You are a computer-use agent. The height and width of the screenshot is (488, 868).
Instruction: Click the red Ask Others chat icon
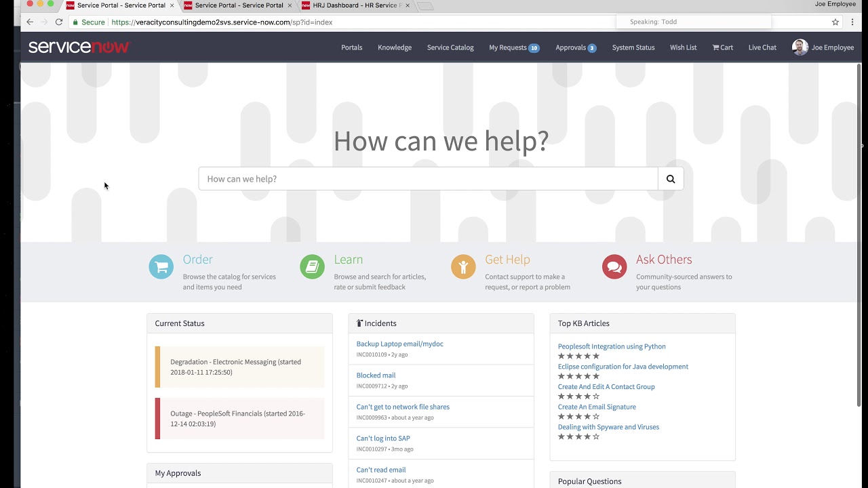[x=614, y=267]
